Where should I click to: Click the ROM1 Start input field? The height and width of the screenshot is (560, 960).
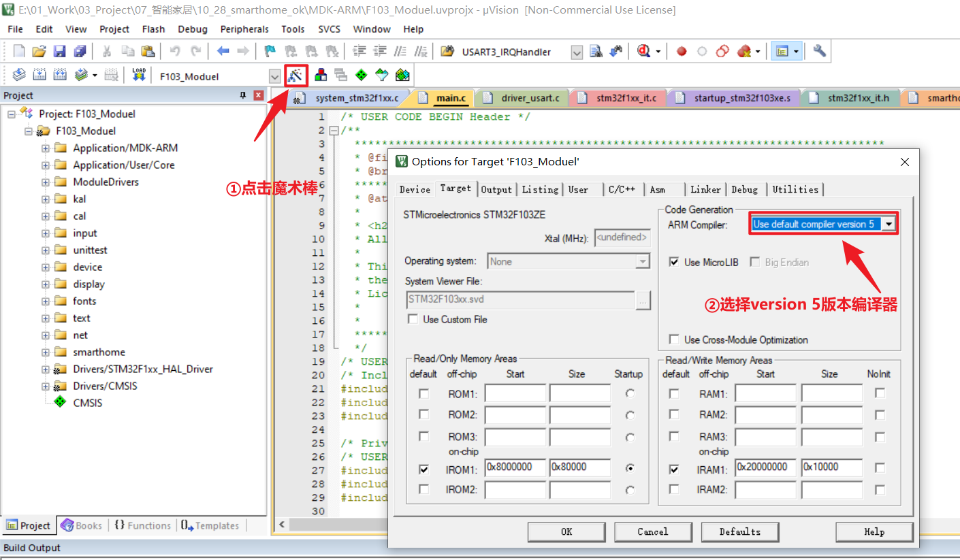pos(515,393)
